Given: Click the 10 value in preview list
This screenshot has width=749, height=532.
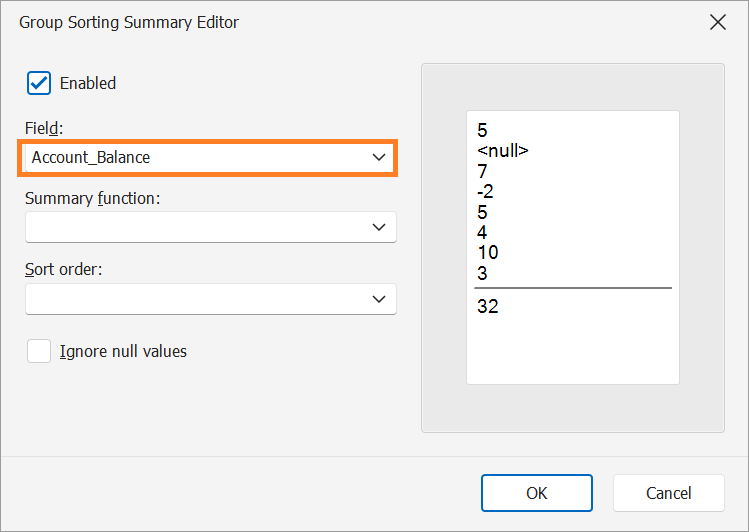Looking at the screenshot, I should click(488, 252).
